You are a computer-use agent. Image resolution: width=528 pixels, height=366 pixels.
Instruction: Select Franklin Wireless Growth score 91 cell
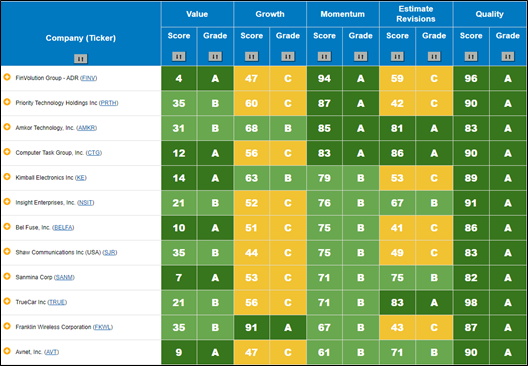coord(252,327)
